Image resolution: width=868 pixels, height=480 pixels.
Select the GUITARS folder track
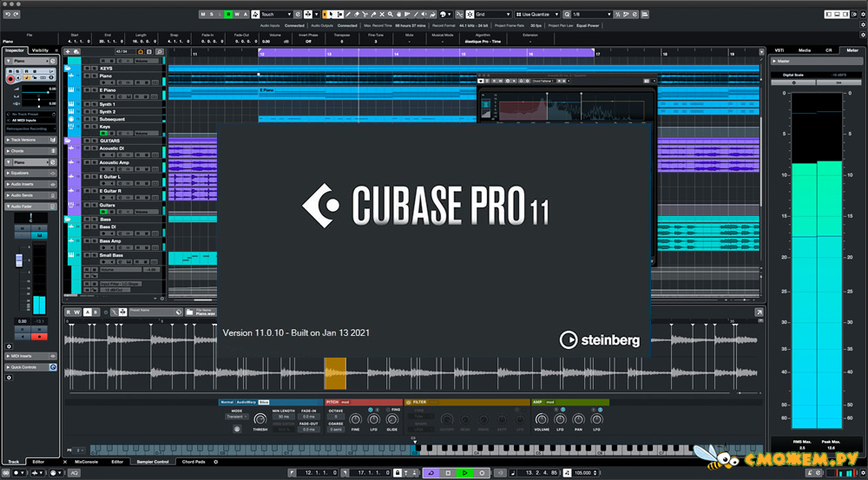click(112, 141)
